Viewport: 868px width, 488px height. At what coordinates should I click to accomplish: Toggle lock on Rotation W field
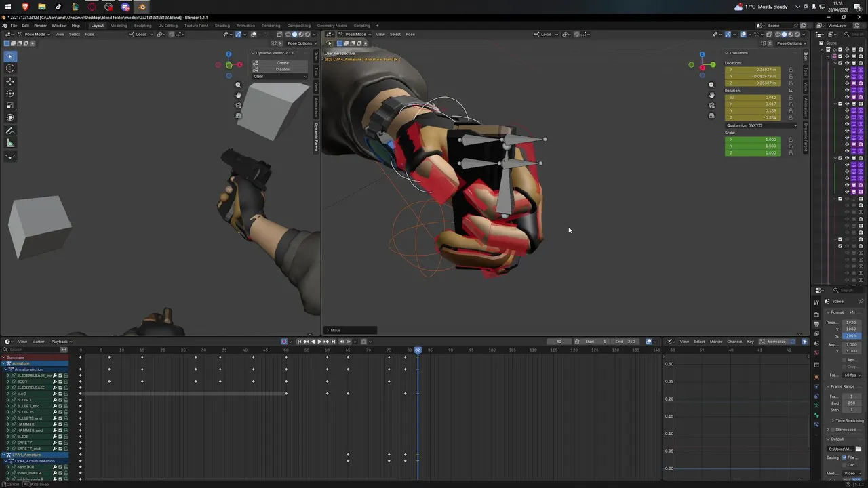tap(790, 98)
